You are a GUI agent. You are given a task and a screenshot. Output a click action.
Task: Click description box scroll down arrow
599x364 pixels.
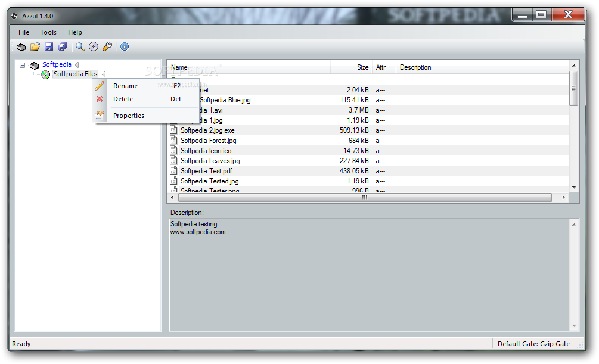pyautogui.click(x=574, y=326)
